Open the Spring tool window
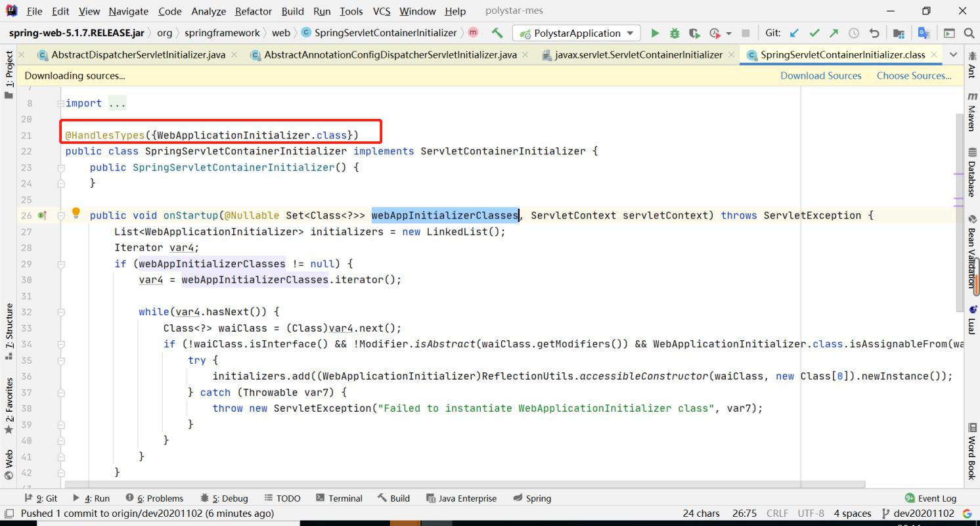The height and width of the screenshot is (526, 980). coord(531,498)
